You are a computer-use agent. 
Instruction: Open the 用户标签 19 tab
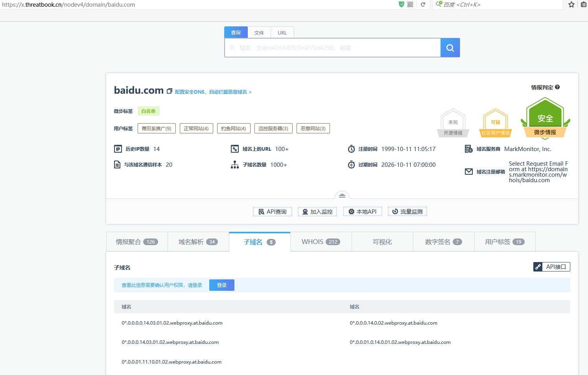pyautogui.click(x=505, y=242)
